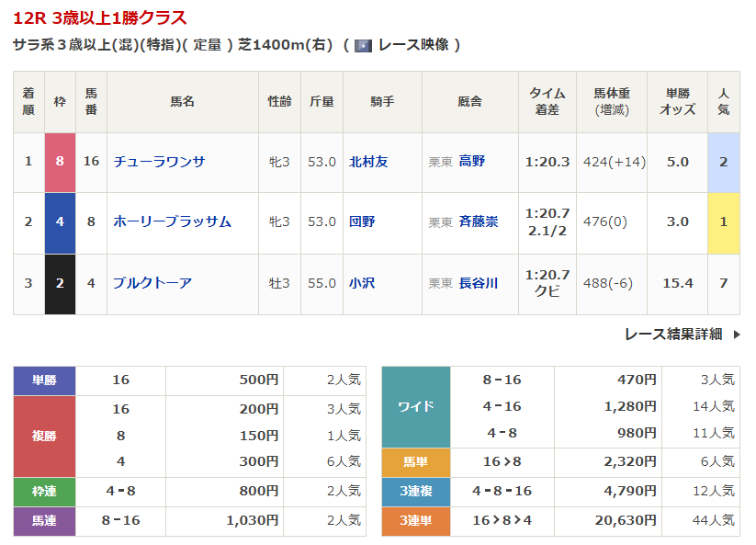The width and height of the screenshot is (756, 545).
Task: Select jockey 北村友 link
Action: tap(368, 162)
